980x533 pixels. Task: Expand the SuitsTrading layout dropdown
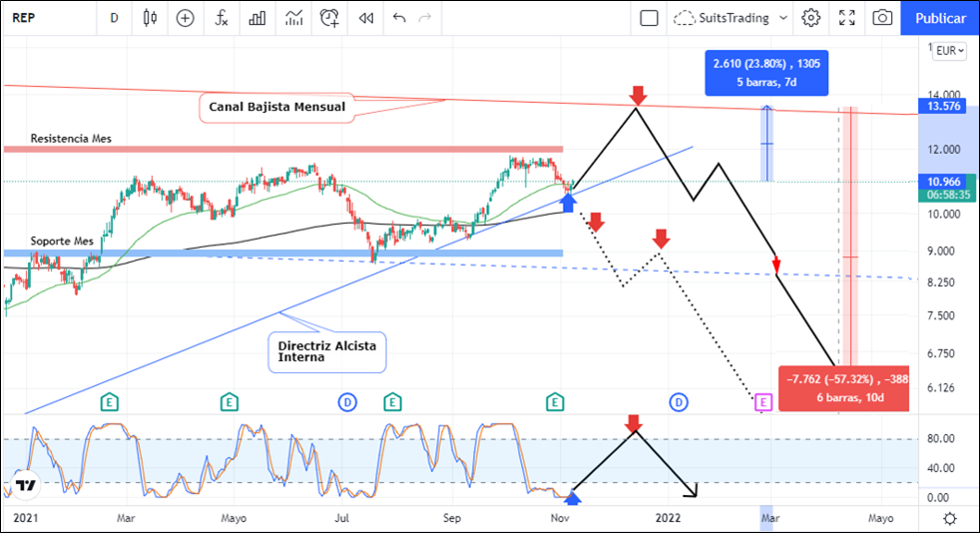pyautogui.click(x=783, y=18)
